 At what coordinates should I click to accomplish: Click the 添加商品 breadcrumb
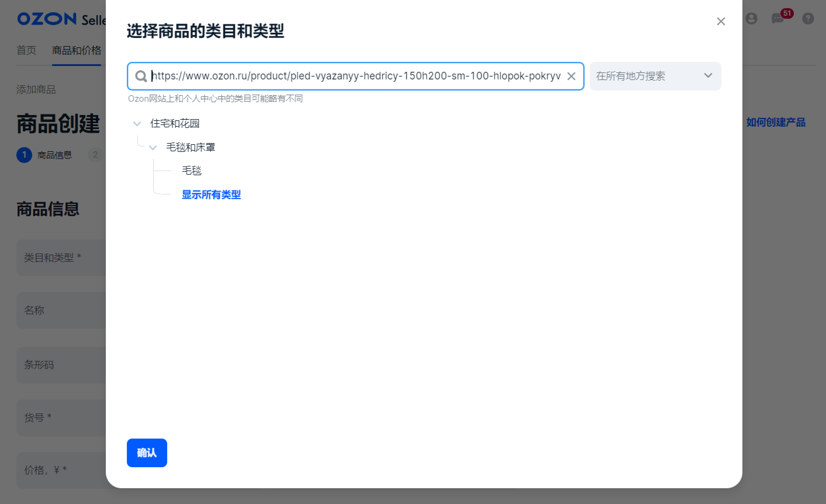click(36, 89)
